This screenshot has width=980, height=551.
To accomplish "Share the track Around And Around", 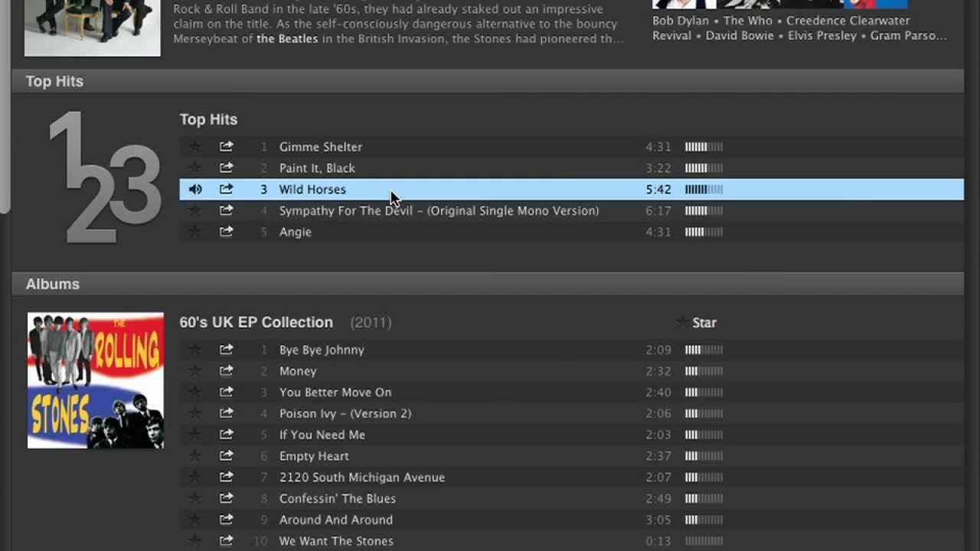I will pyautogui.click(x=226, y=520).
